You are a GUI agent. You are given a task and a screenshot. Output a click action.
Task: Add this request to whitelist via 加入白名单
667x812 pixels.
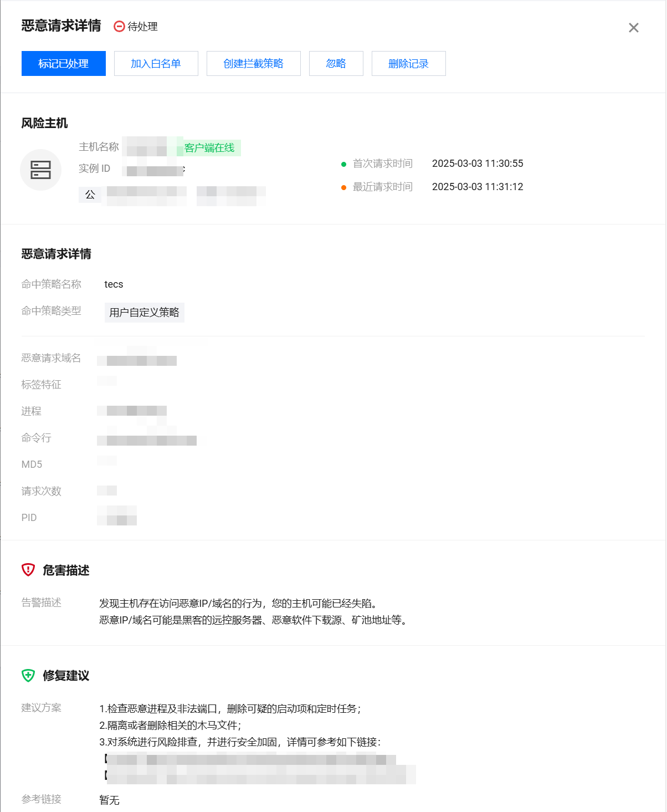[x=156, y=64]
